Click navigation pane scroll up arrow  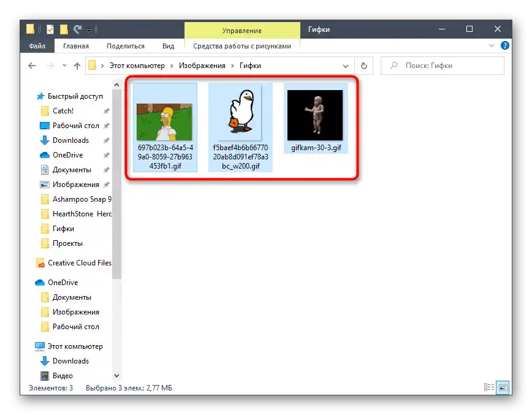coord(116,85)
